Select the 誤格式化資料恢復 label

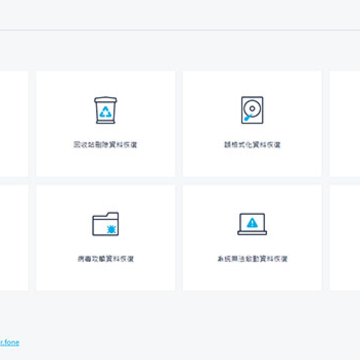point(252,145)
